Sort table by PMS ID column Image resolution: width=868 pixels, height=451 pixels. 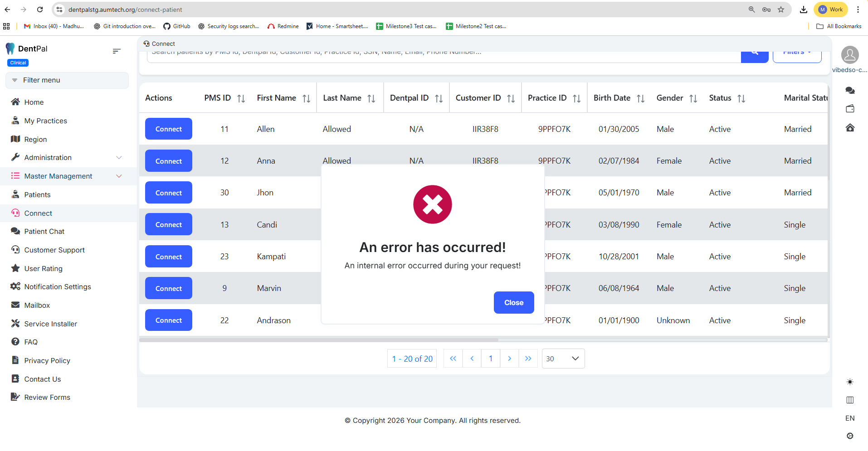[x=241, y=98]
